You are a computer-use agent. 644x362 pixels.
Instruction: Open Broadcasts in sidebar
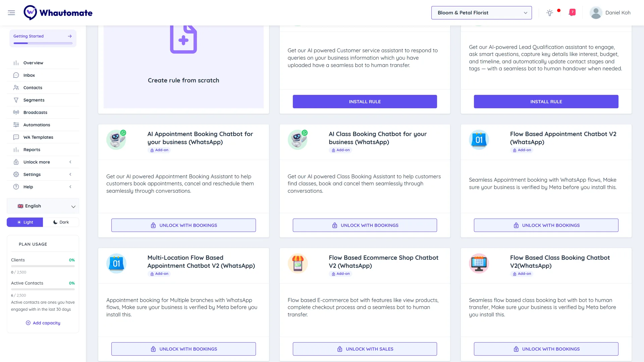(43, 113)
